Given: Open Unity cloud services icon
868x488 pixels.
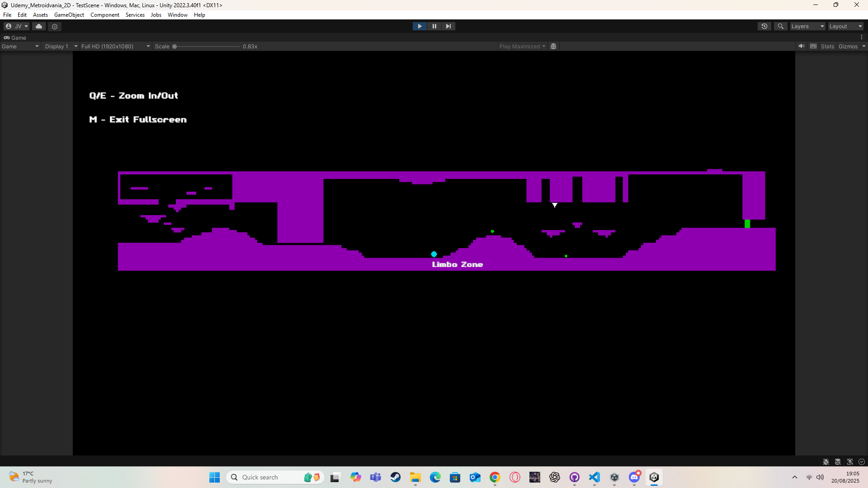Looking at the screenshot, I should [39, 26].
